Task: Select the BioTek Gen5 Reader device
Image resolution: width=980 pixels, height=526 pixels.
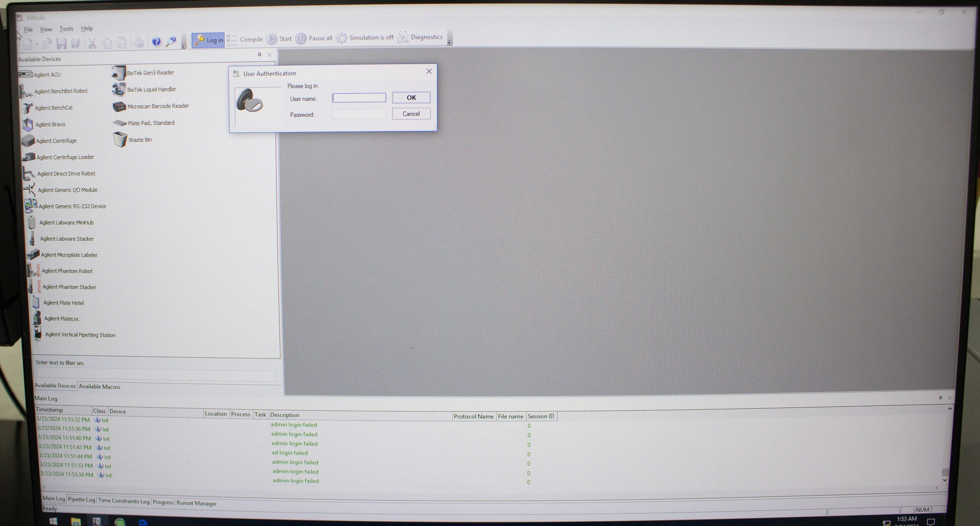Action: tap(143, 73)
